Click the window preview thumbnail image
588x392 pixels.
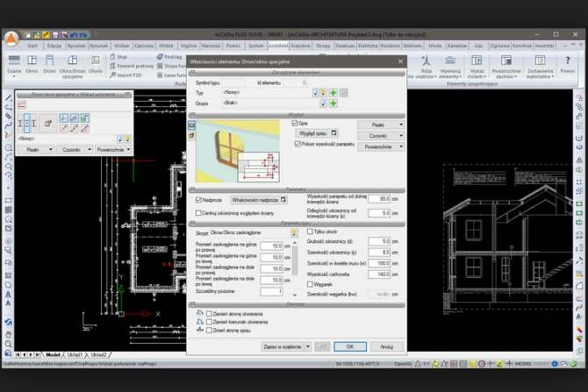238,151
